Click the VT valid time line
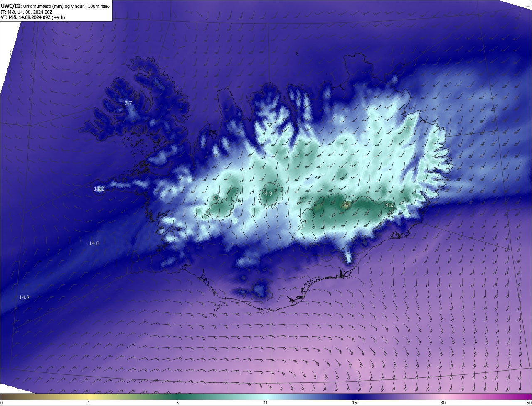Screen dimensions: 532x406 (x=33, y=17)
